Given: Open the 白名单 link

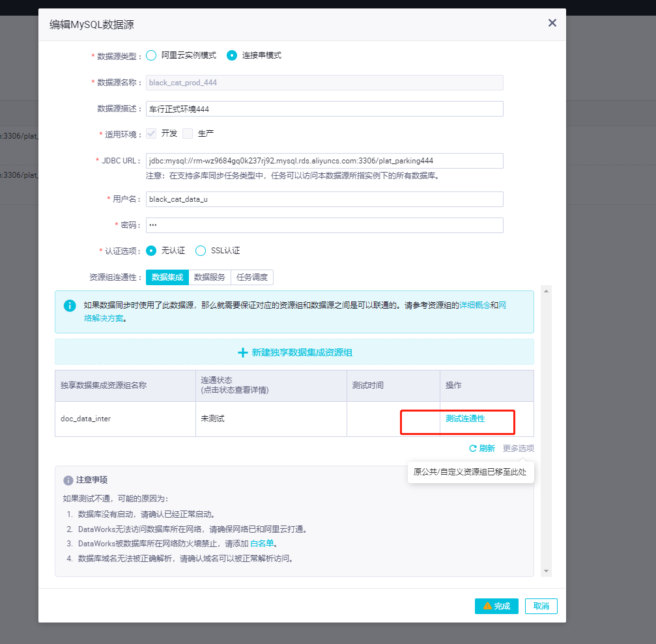Looking at the screenshot, I should pyautogui.click(x=262, y=543).
